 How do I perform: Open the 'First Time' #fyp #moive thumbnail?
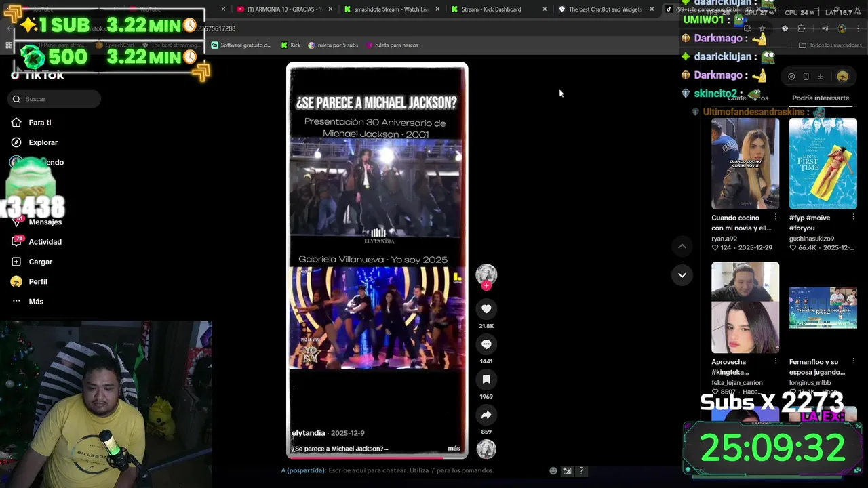823,163
